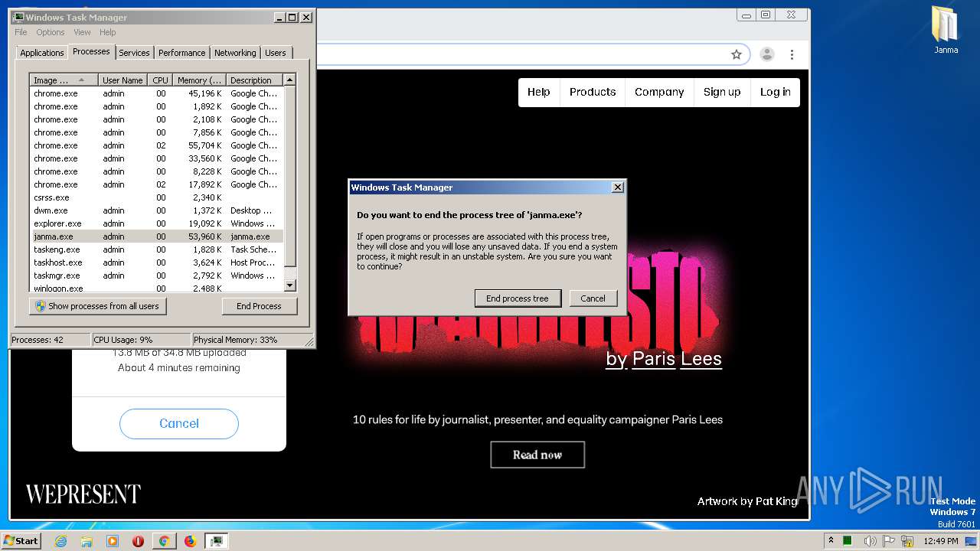Select the dwm.exe process row
The image size is (980, 551).
coord(157,210)
